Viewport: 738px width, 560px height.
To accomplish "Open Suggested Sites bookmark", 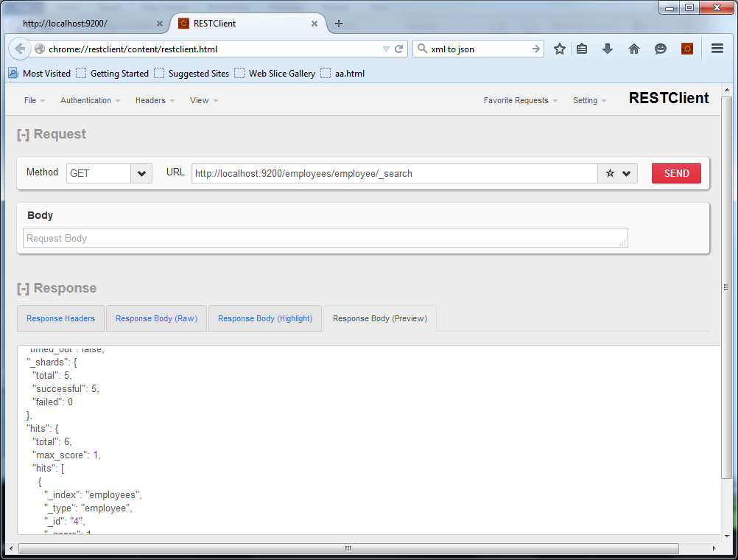I will (191, 74).
